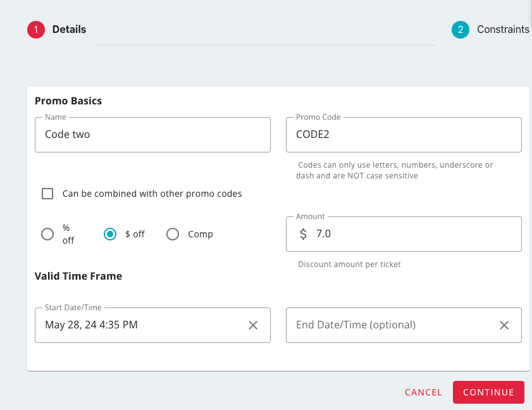Click into the Promo Code field CODE2
The height and width of the screenshot is (410, 532).
point(403,135)
